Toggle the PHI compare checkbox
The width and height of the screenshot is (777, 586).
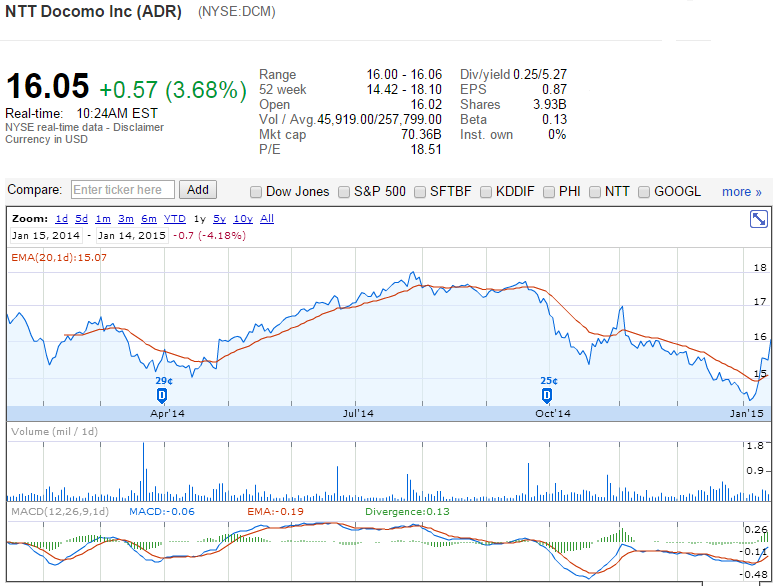[x=549, y=192]
